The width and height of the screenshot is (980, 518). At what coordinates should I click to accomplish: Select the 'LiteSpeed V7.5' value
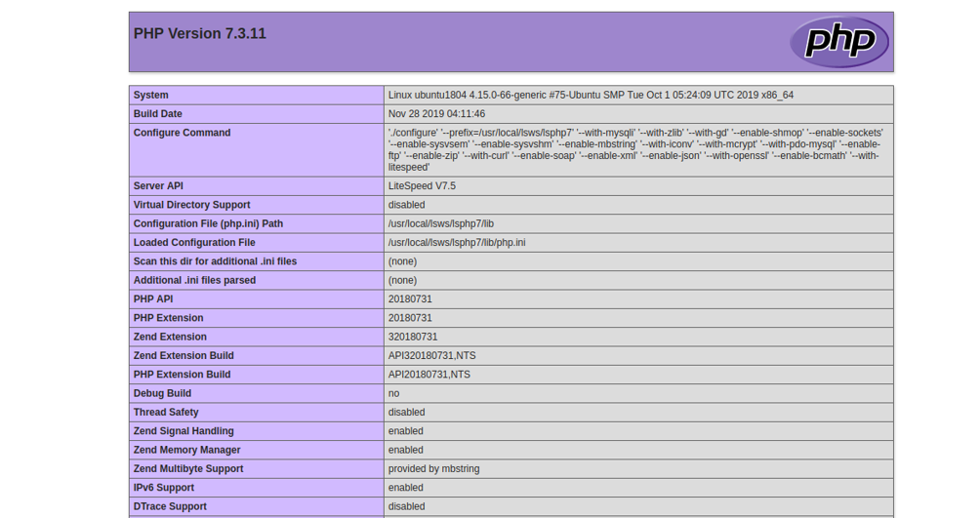click(422, 186)
